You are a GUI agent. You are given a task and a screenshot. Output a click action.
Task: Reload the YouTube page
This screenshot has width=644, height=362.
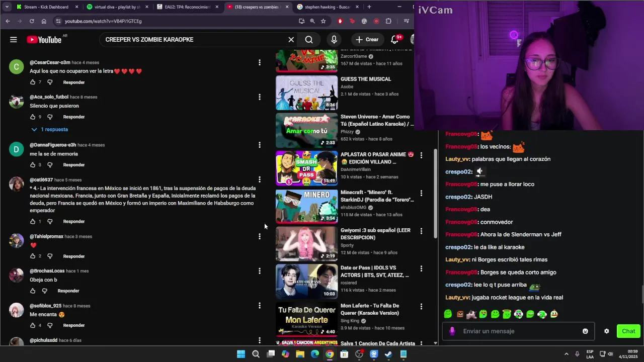point(32,21)
